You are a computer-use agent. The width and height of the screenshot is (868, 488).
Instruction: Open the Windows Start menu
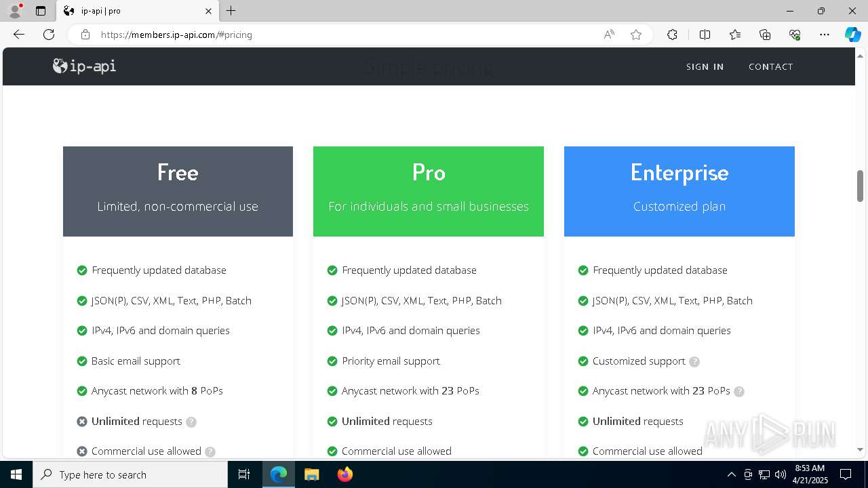point(16,474)
